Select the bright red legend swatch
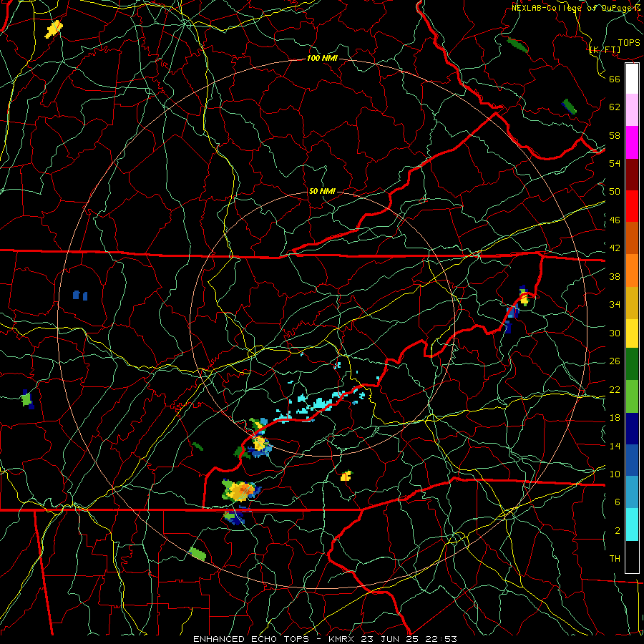Screen dimensions: 644x644 [x=632, y=206]
